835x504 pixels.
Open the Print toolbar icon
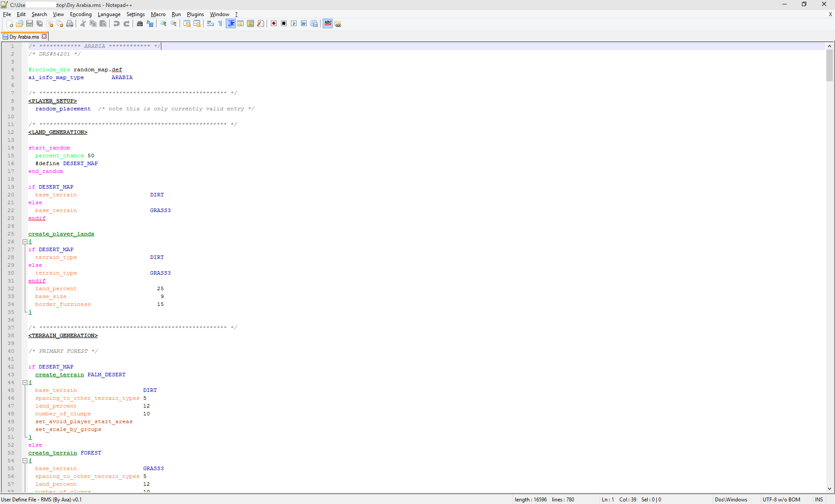70,23
